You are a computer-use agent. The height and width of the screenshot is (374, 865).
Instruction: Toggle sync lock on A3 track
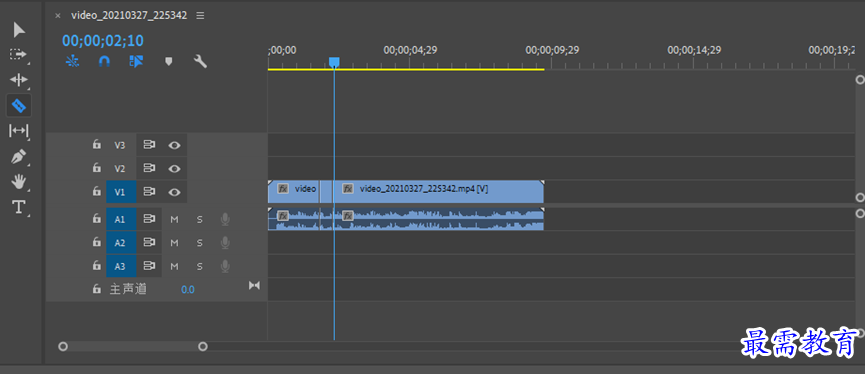click(x=149, y=266)
